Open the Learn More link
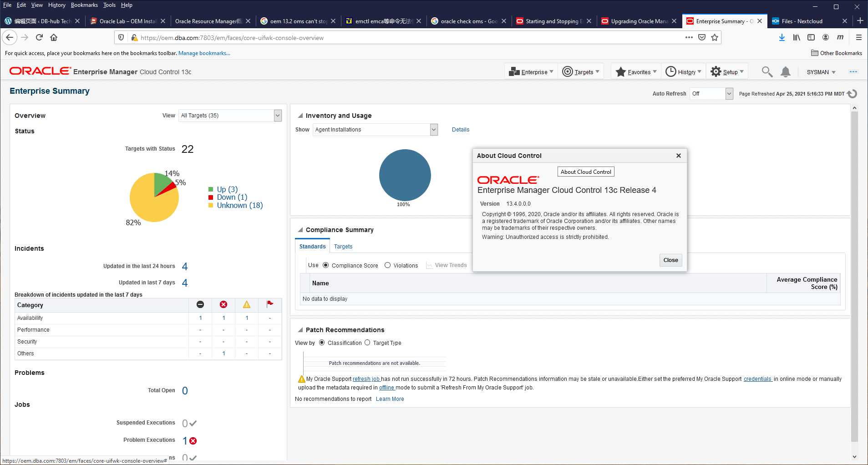 coord(390,399)
